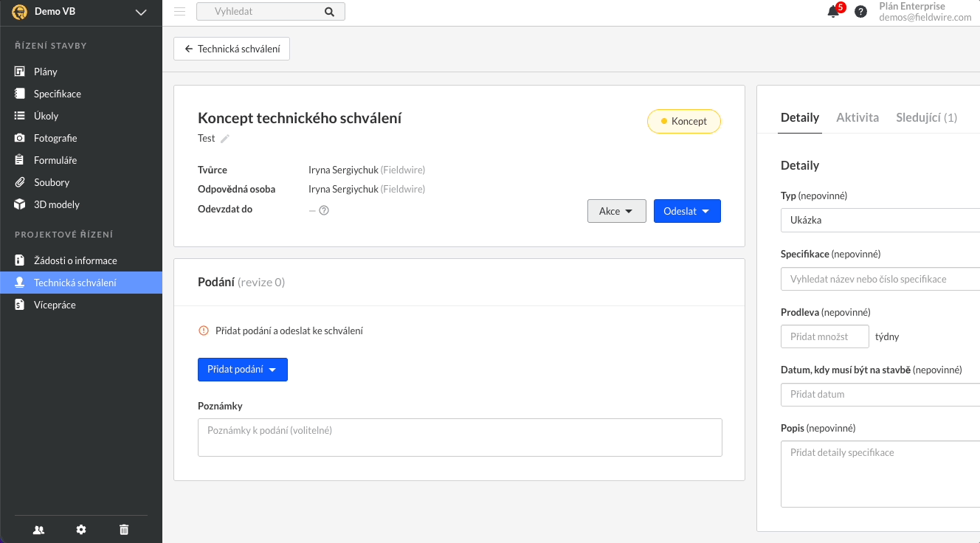Viewport: 980px width, 543px height.
Task: Open the trash bin icon
Action: tap(124, 530)
